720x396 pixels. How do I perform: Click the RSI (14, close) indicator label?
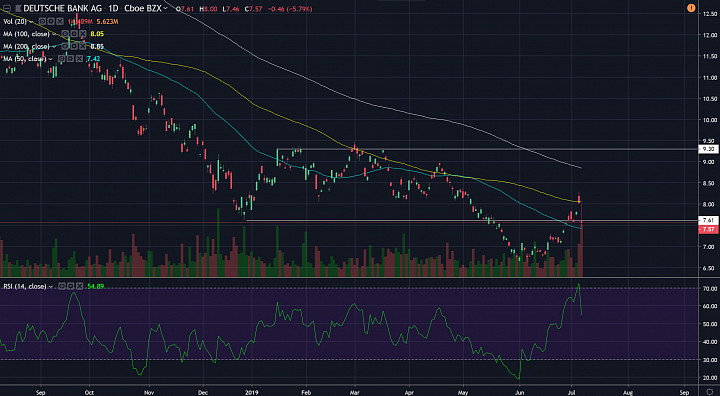click(x=25, y=286)
